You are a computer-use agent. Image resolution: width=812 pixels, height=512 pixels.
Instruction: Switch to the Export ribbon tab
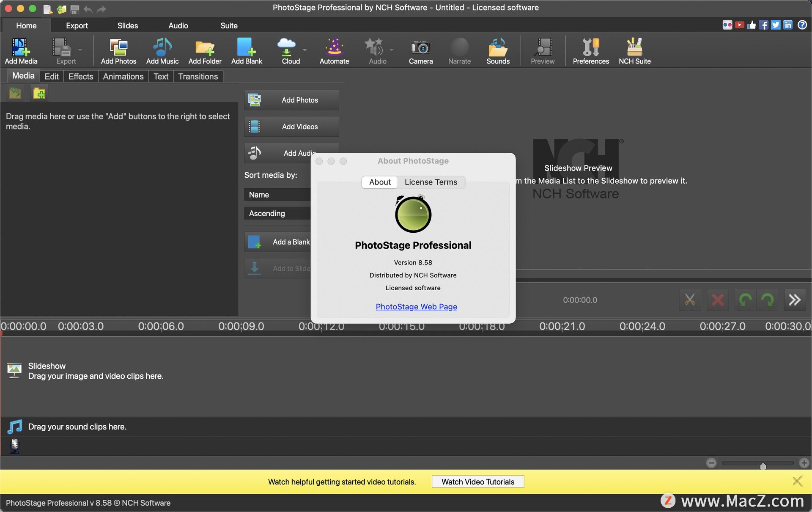[x=77, y=25]
